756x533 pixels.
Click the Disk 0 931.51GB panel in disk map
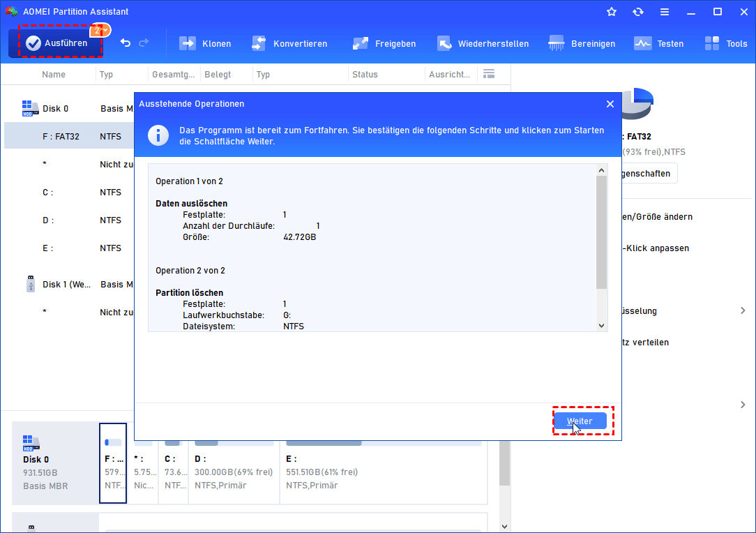tap(56, 463)
